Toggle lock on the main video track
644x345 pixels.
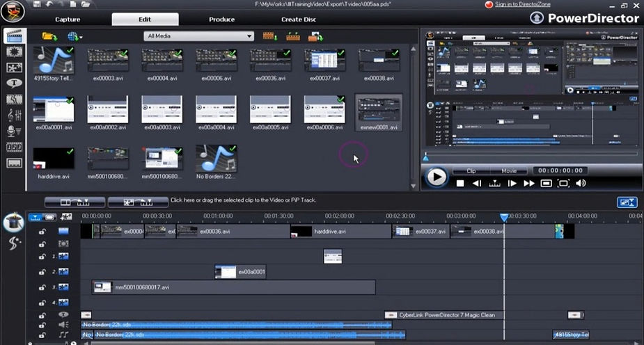[x=42, y=232]
